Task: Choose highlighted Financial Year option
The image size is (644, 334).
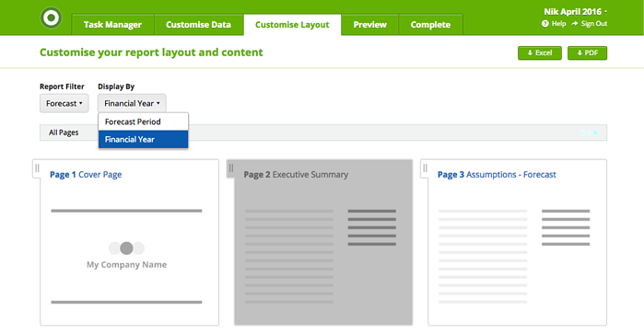Action: point(143,140)
